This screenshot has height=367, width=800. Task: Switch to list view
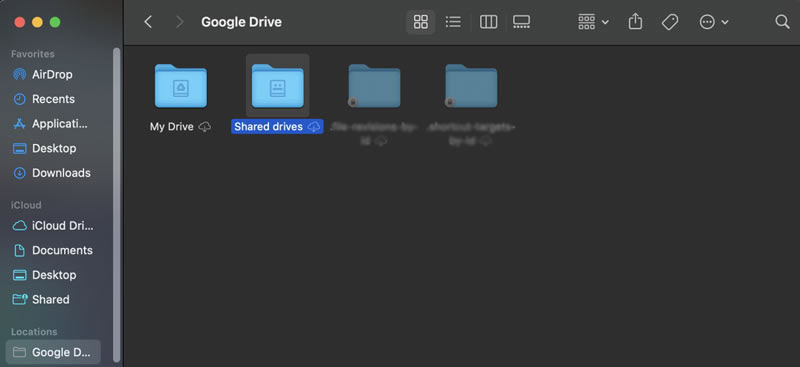coord(453,22)
